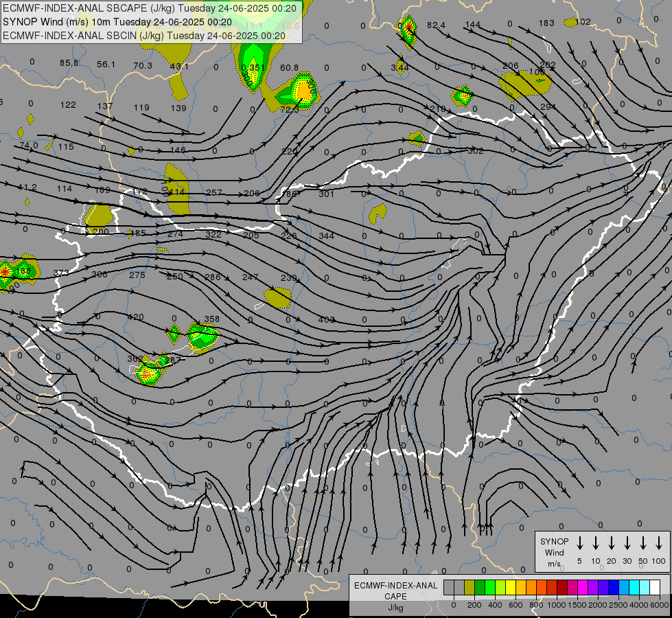672x618 pixels.
Task: Pick the white swatch at legend end
Action: pyautogui.click(x=654, y=588)
